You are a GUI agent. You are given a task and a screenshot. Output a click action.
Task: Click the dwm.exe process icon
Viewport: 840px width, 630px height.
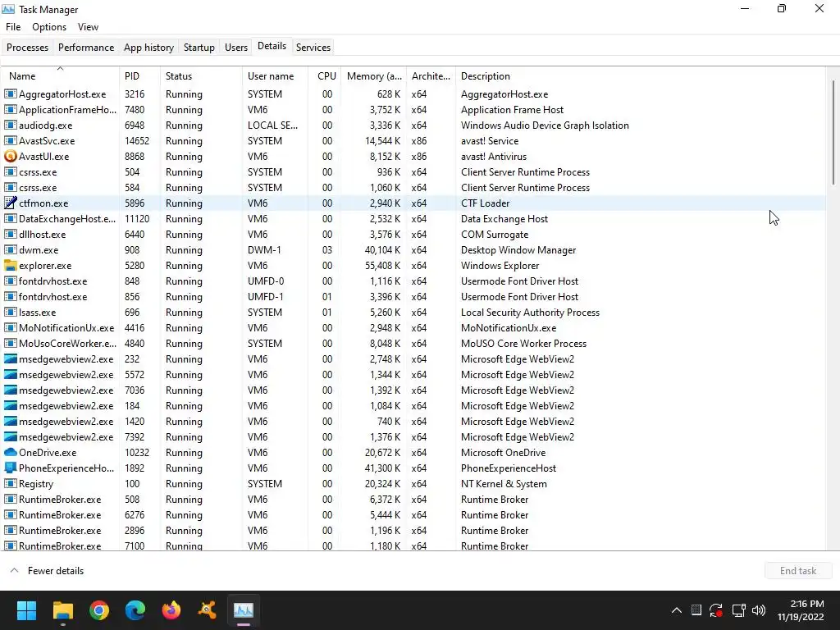tap(10, 250)
